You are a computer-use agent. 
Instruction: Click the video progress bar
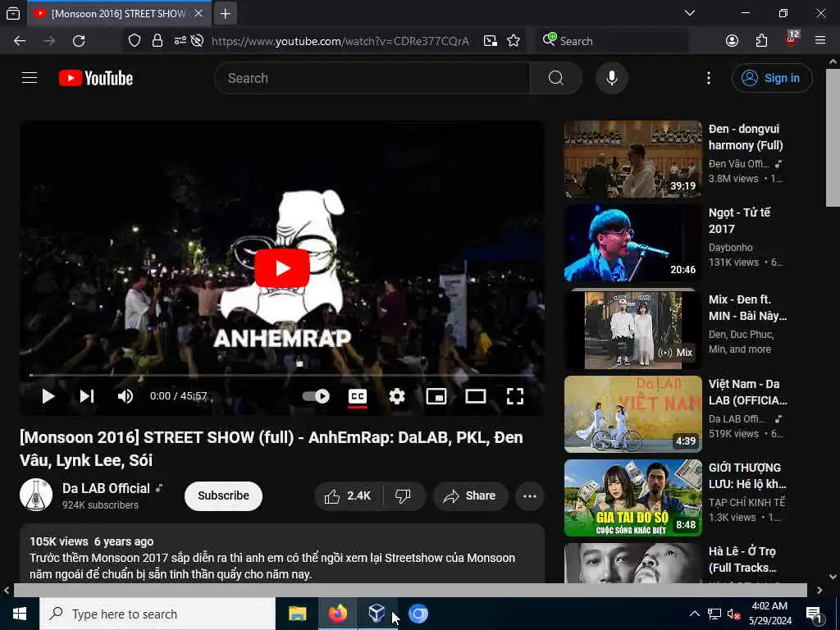tap(282, 376)
